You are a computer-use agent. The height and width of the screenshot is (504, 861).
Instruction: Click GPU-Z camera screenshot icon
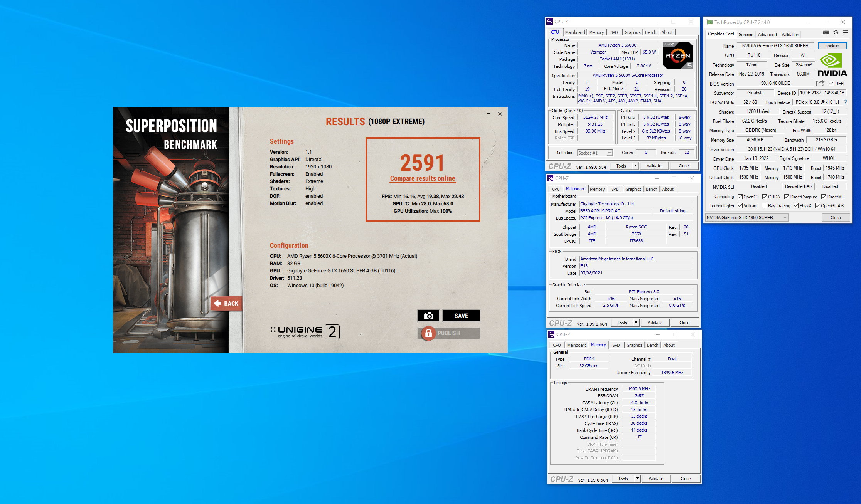(x=826, y=33)
